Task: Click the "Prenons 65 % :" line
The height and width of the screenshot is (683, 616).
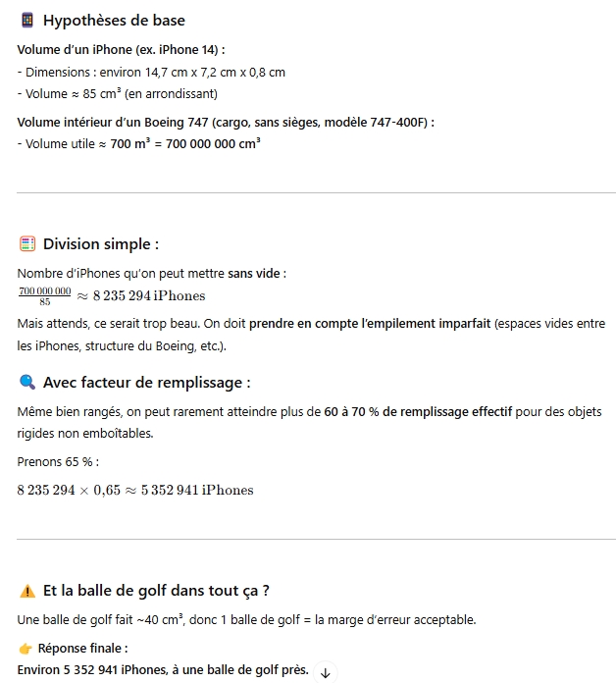Action: (x=58, y=462)
